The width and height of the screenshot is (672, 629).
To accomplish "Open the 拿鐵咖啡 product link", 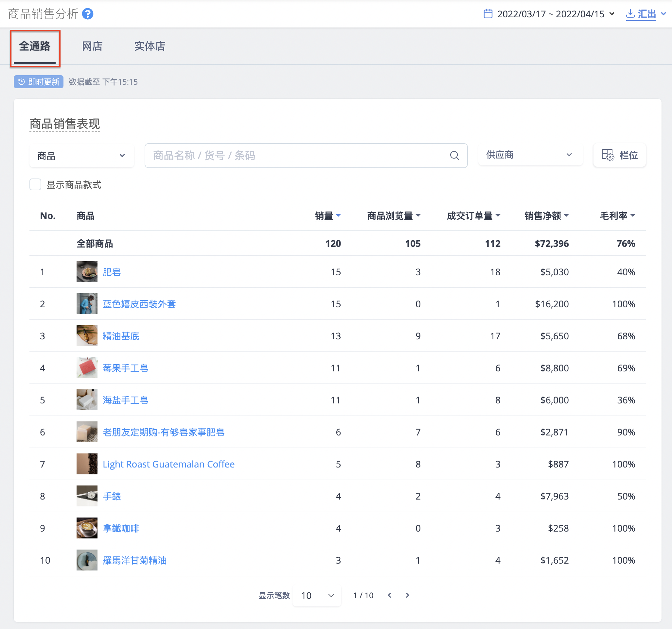I will [121, 528].
